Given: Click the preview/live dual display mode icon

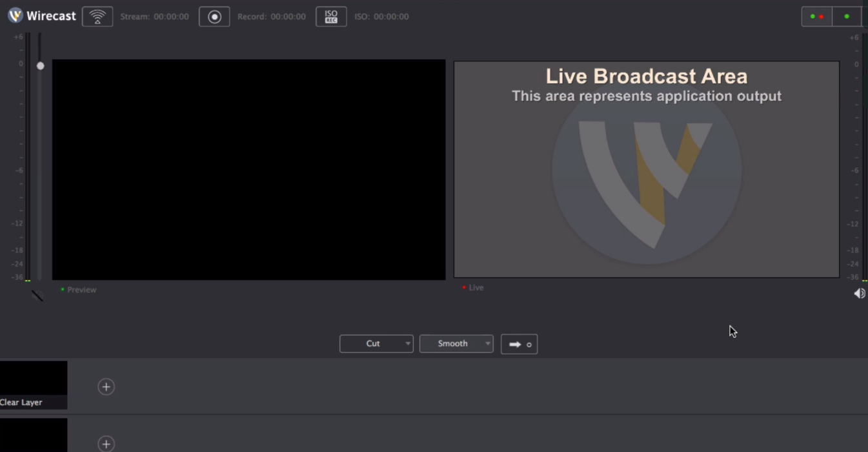Looking at the screenshot, I should [816, 16].
